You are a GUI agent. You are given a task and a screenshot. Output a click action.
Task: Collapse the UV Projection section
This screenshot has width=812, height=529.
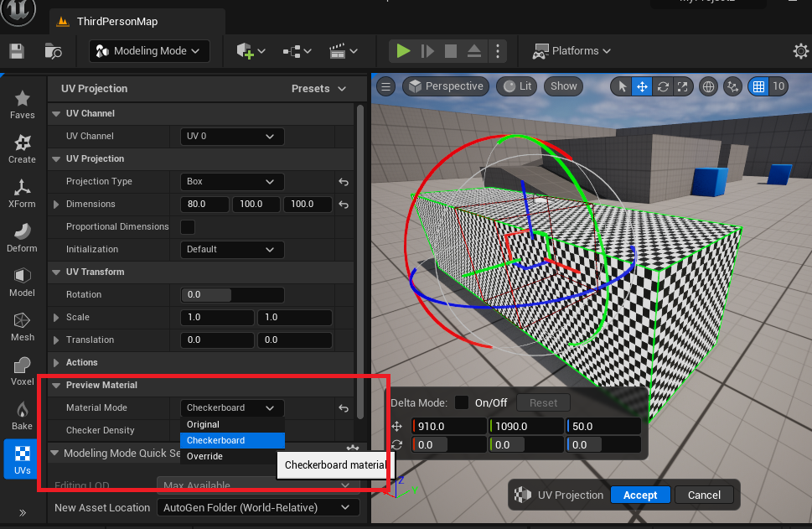point(56,159)
